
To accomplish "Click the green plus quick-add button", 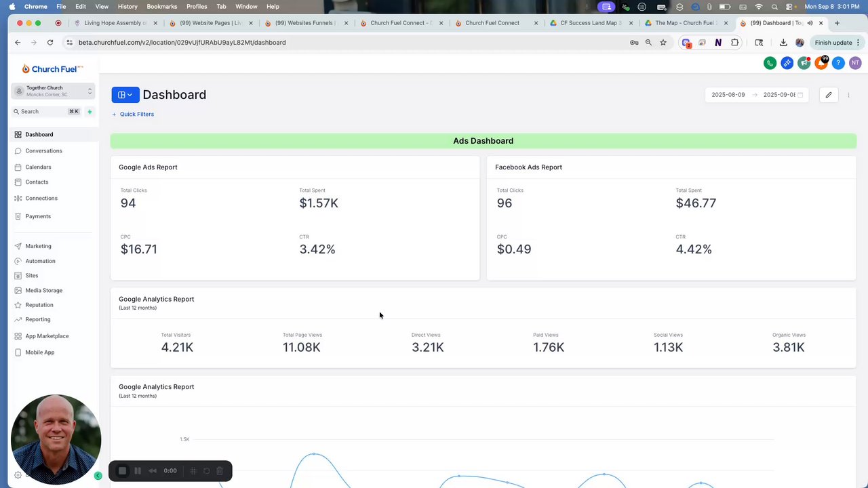I will click(90, 112).
